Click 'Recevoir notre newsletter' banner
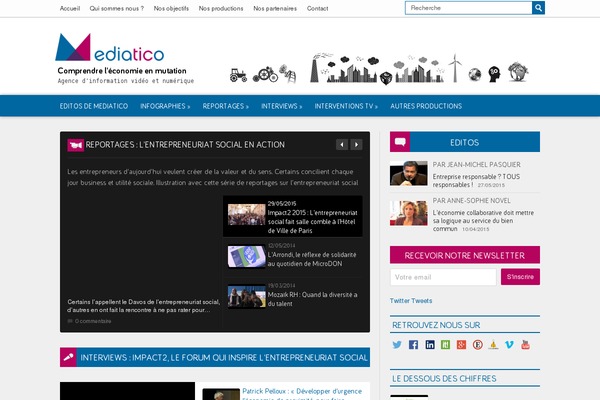600x400 pixels. [x=465, y=255]
